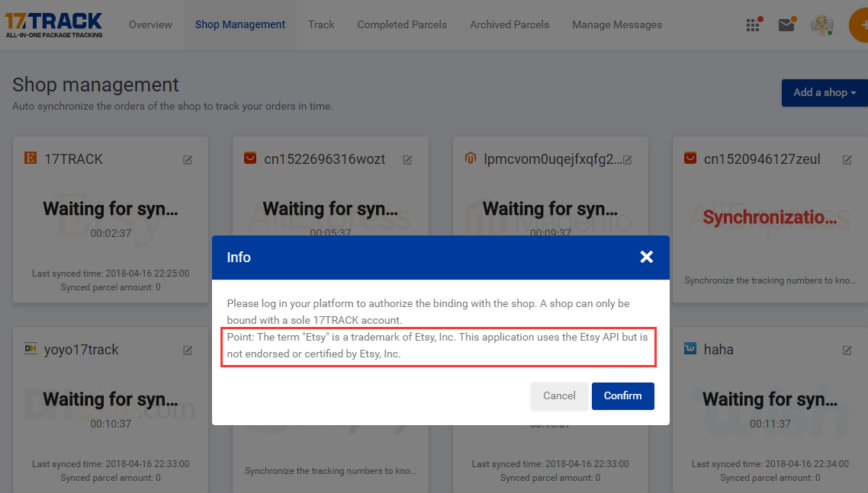Go to the Overview tab
This screenshot has width=868, height=493.
150,25
